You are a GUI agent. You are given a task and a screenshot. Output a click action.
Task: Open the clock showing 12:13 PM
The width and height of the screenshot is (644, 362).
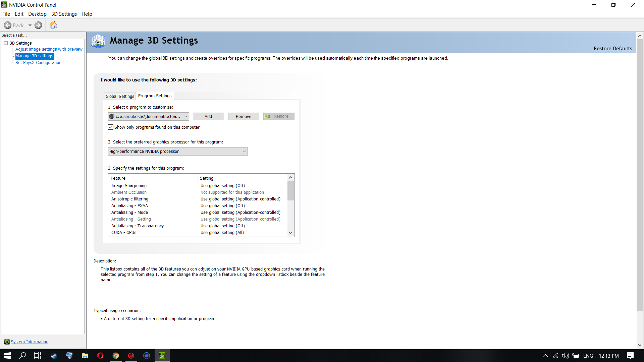[609, 356]
